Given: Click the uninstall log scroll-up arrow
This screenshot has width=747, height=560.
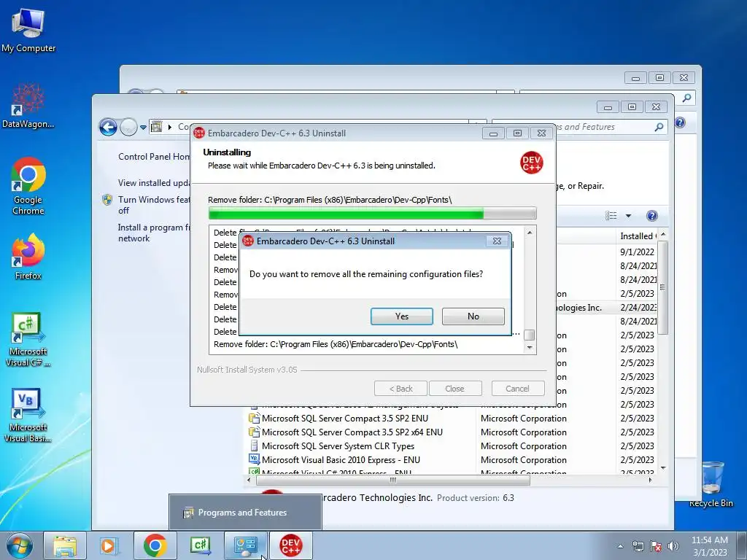Looking at the screenshot, I should click(x=530, y=233).
